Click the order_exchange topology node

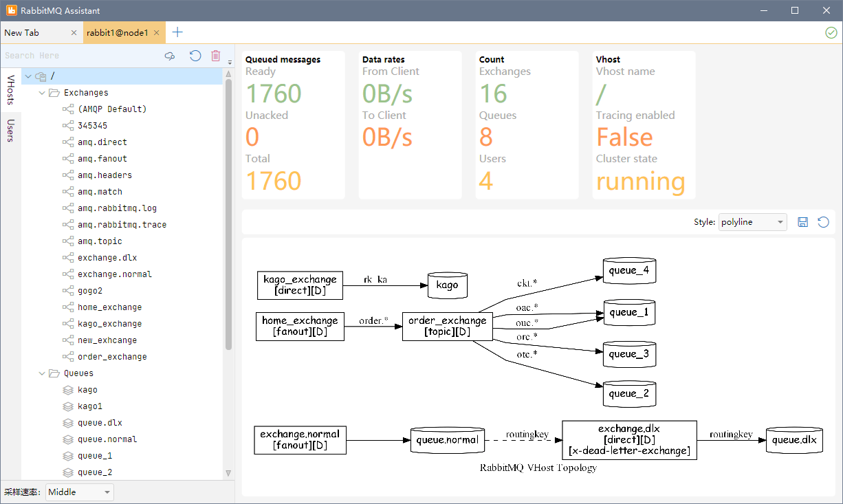coord(447,326)
